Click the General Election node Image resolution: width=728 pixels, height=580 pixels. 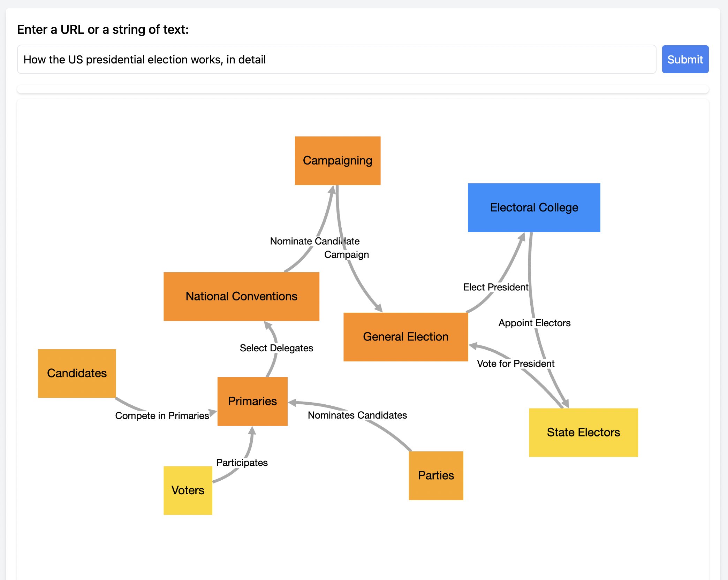[406, 337]
